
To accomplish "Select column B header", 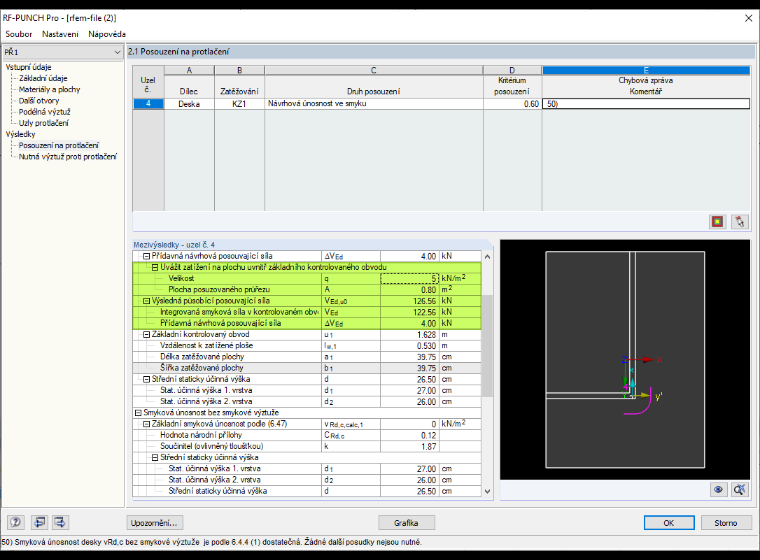I will 239,70.
